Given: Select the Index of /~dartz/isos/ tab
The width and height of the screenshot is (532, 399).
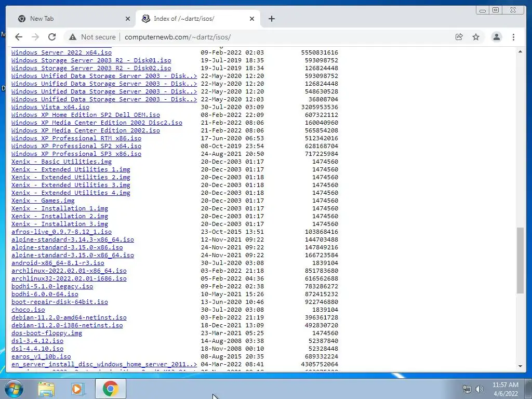Looking at the screenshot, I should coord(197,19).
